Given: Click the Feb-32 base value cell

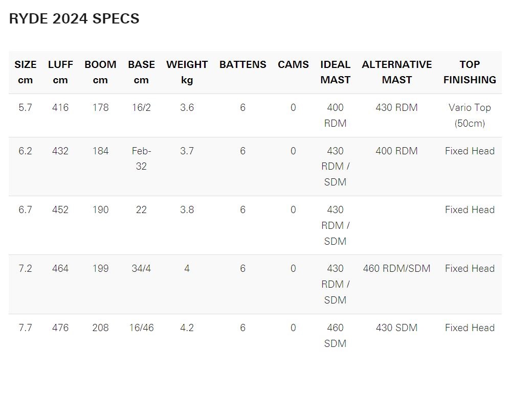Looking at the screenshot, I should [x=141, y=158].
